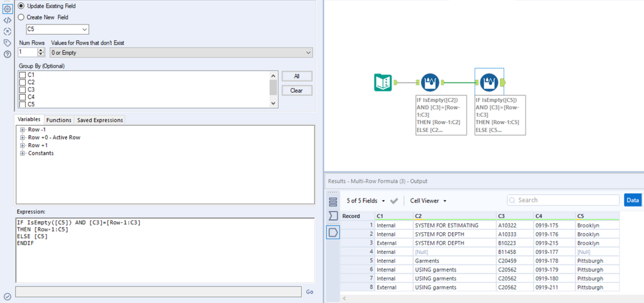Click the C4 column header in results
Screen dimensions: 644x303
(554, 216)
